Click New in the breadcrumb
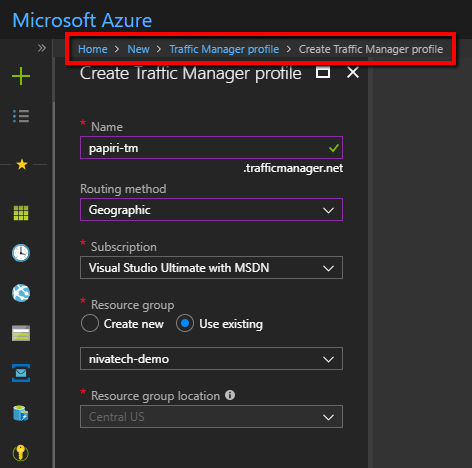Viewport: 472px width, 468px height. click(138, 49)
